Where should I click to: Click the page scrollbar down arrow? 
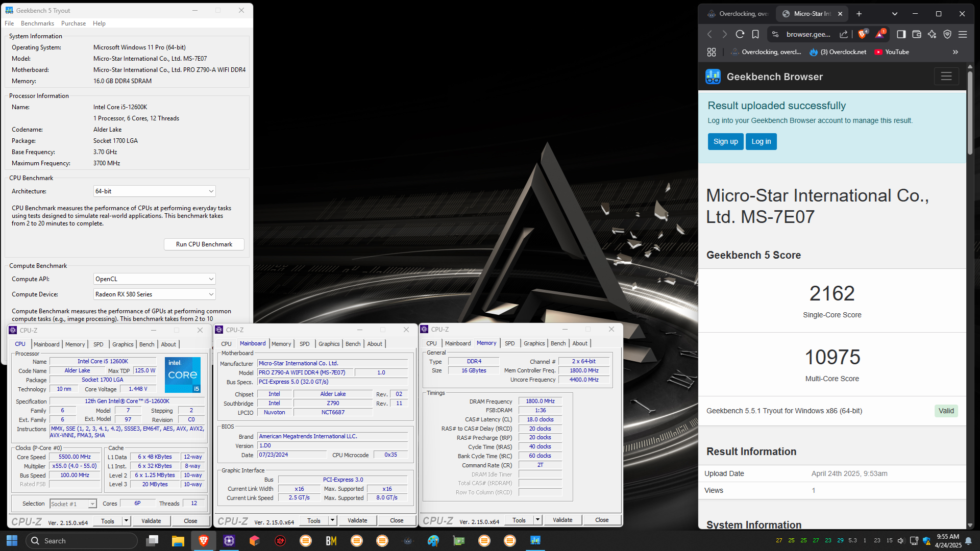[970, 525]
